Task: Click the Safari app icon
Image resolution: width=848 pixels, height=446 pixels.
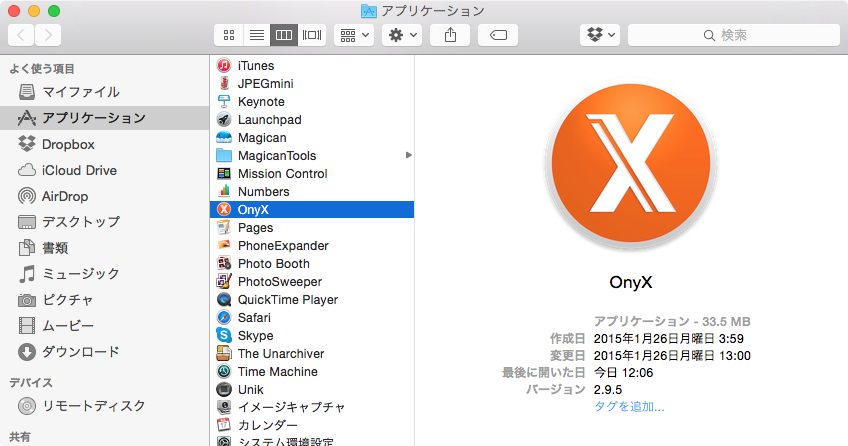Action: (x=224, y=317)
